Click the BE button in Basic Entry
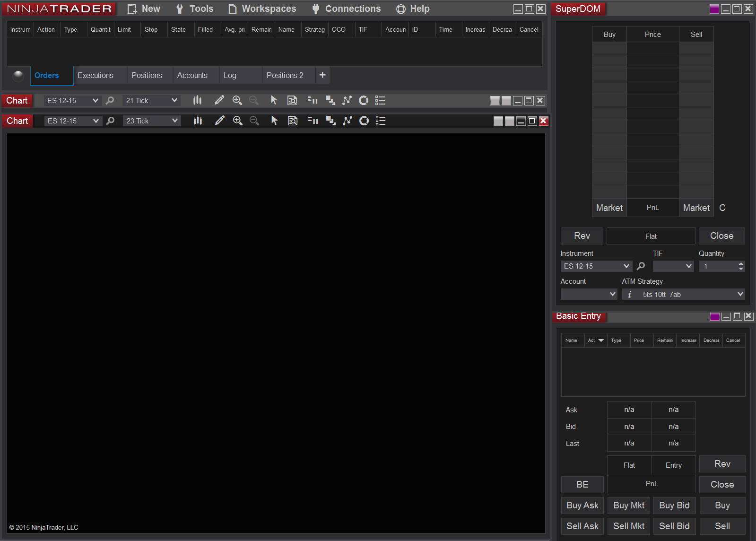 [582, 485]
